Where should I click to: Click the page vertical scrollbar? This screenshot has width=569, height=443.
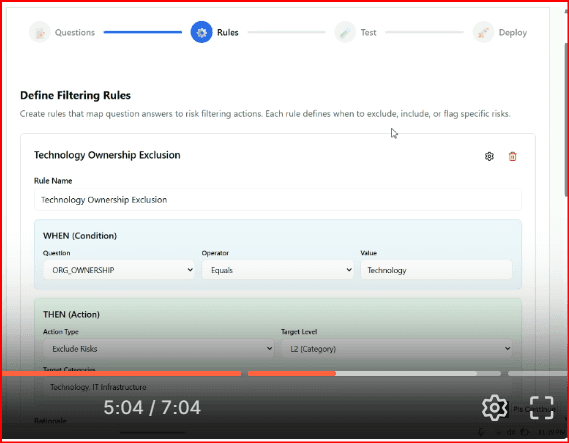(566, 123)
